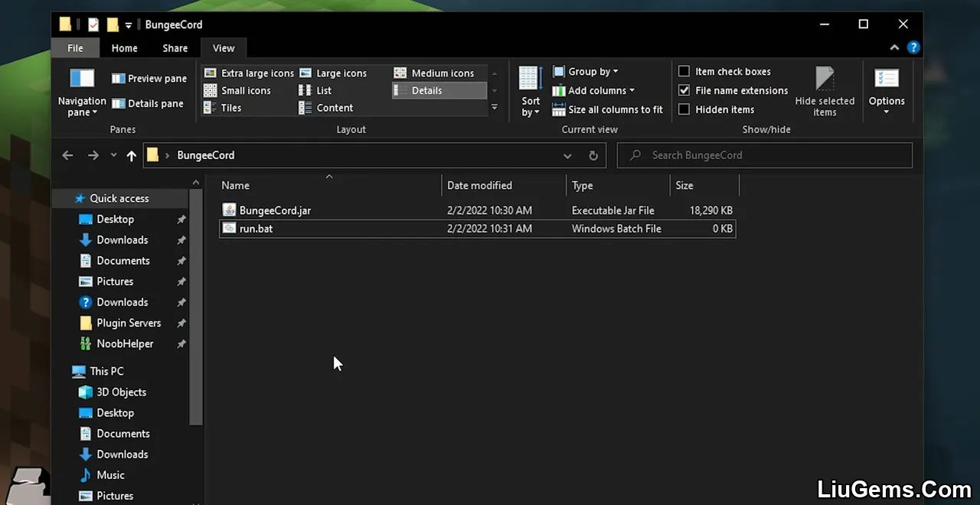This screenshot has width=980, height=505.
Task: Open the Group by dropdown
Action: pos(586,71)
